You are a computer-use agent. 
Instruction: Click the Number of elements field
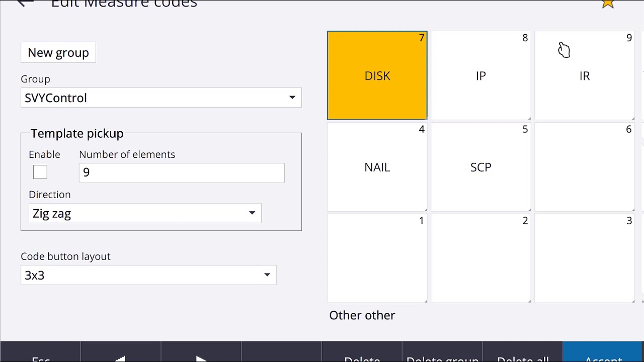click(182, 172)
